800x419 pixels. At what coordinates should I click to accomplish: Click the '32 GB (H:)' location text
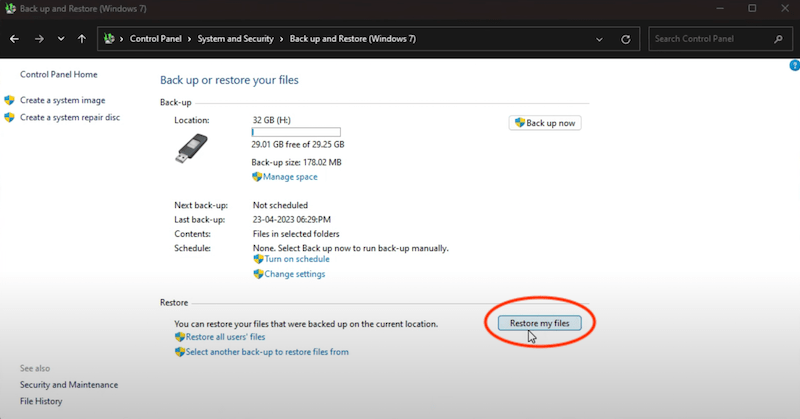tap(271, 120)
